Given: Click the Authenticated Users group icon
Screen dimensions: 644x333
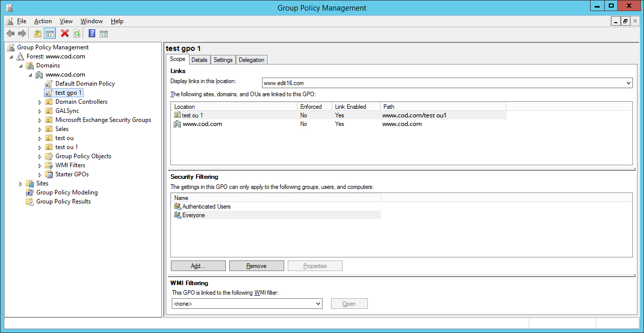Looking at the screenshot, I should (x=177, y=207).
